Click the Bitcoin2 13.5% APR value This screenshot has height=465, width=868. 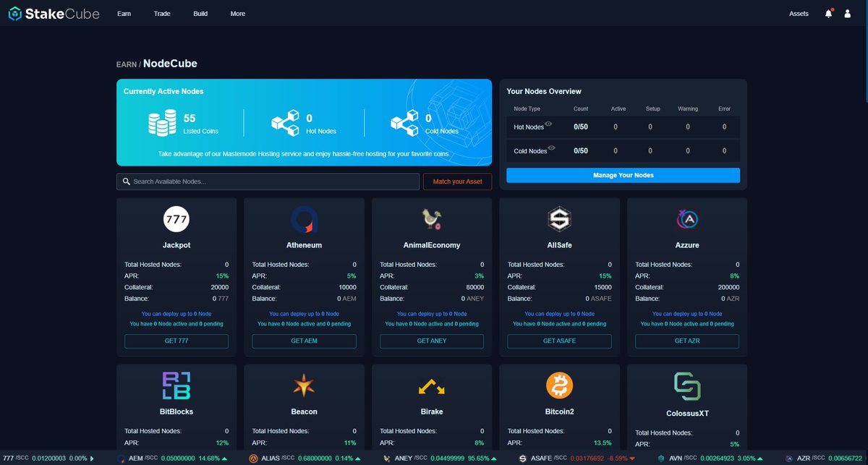click(x=603, y=443)
